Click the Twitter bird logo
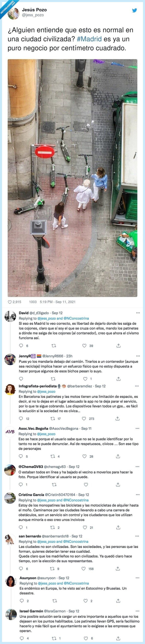145x644 pixels. [x=134, y=11]
